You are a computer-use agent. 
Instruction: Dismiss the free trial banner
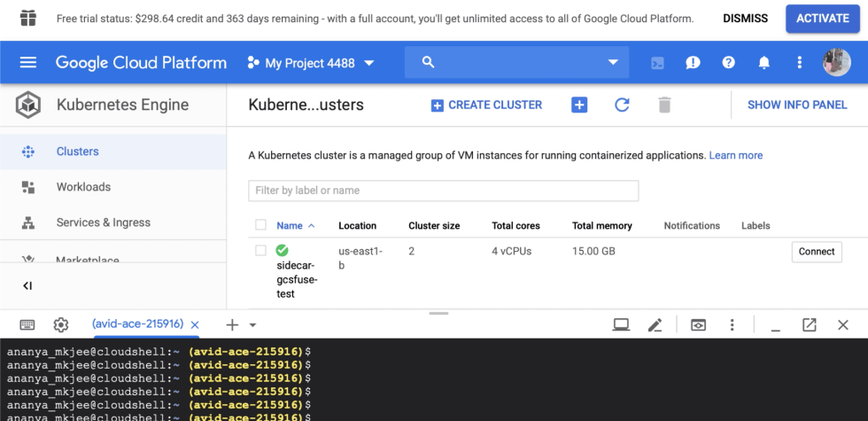(745, 19)
